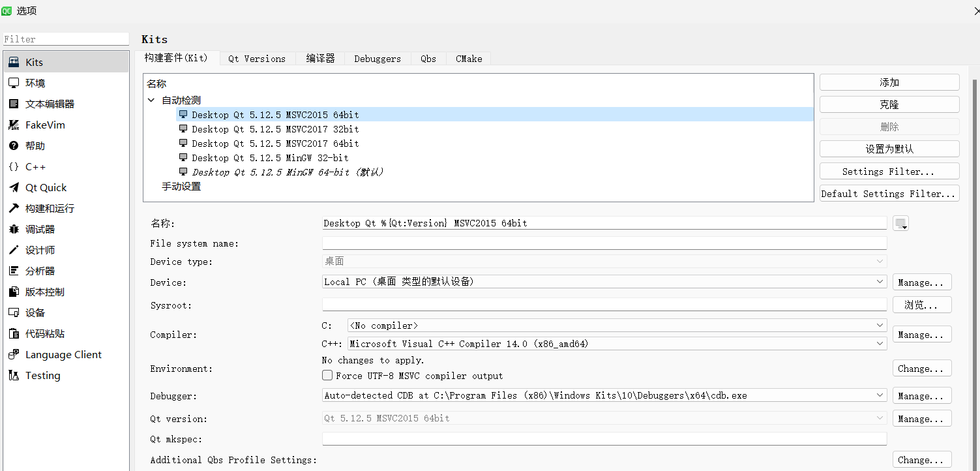The height and width of the screenshot is (471, 980).
Task: Select the Testing settings page
Action: click(x=42, y=375)
